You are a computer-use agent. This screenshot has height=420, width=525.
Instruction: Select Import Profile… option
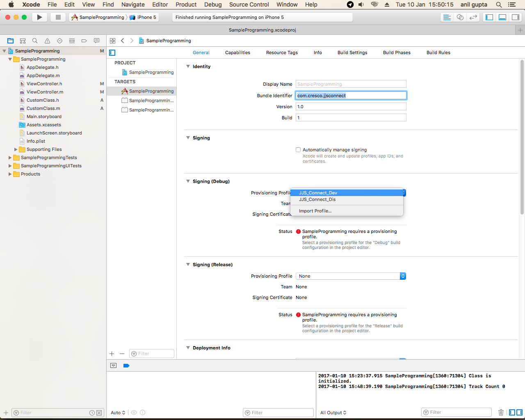click(x=347, y=211)
